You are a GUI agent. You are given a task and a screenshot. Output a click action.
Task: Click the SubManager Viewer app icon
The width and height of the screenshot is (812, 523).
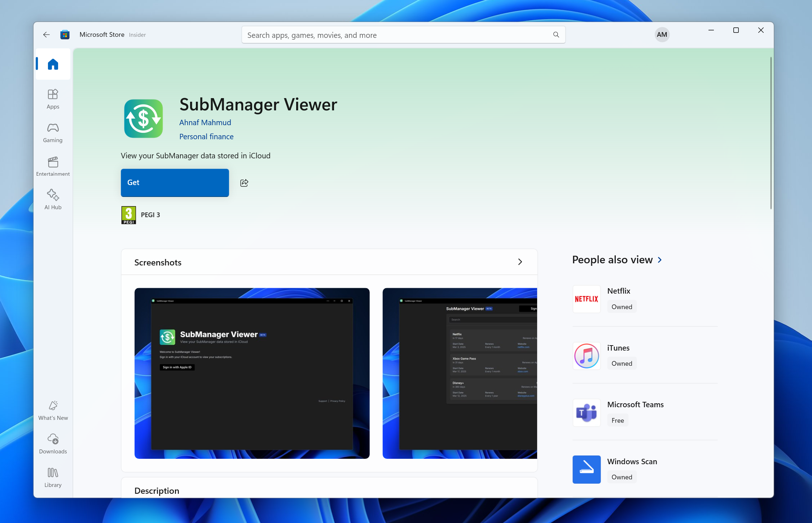(144, 119)
